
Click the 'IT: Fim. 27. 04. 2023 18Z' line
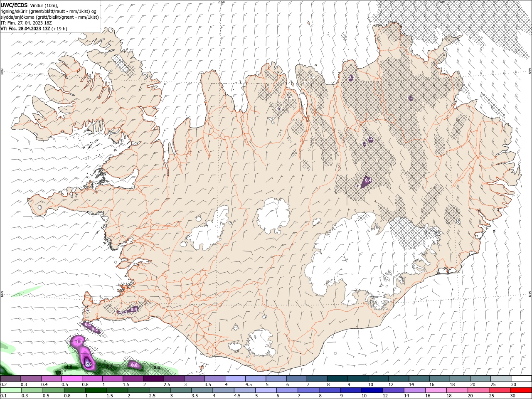(27, 23)
